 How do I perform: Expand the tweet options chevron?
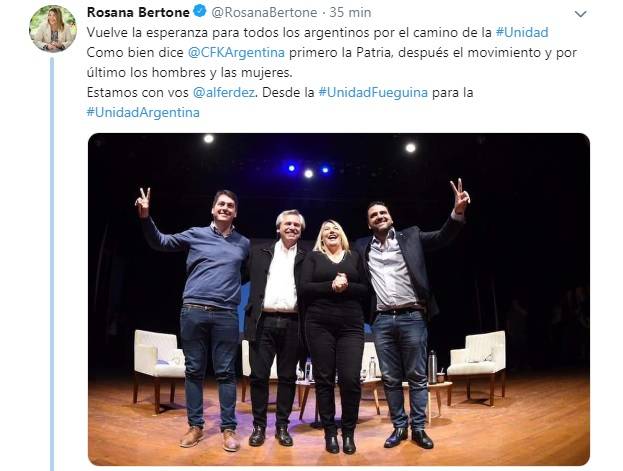[x=580, y=14]
